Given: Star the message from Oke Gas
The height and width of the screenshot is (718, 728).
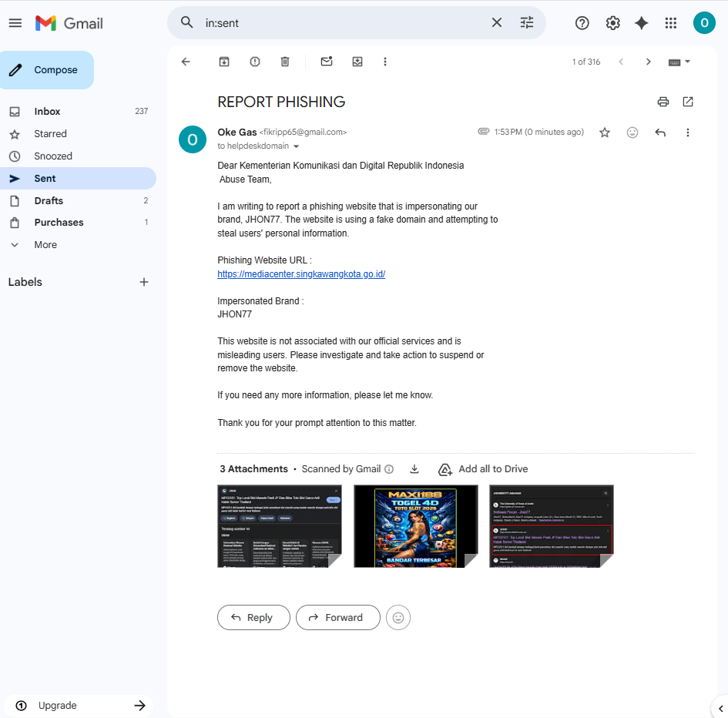Looking at the screenshot, I should 605,133.
